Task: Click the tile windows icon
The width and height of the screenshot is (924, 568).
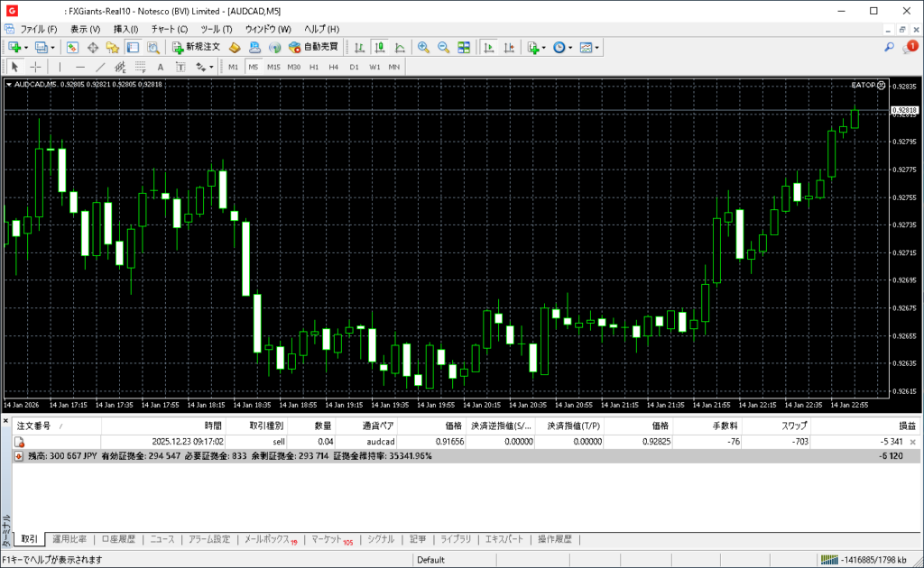Action: coord(464,47)
